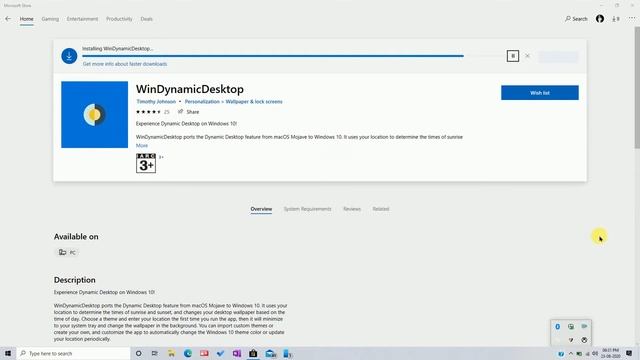The height and width of the screenshot is (360, 640).
Task: Open the volume control tray icon
Action: [595, 353]
